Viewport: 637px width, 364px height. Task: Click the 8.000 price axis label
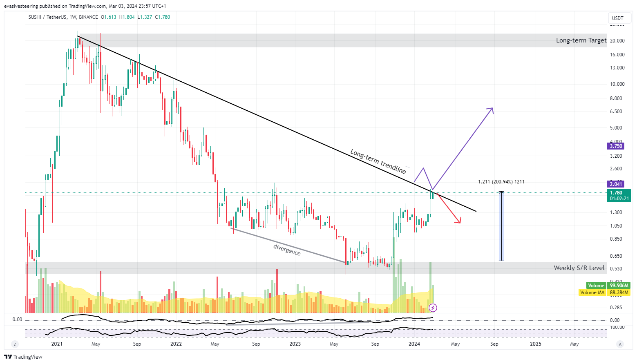616,98
